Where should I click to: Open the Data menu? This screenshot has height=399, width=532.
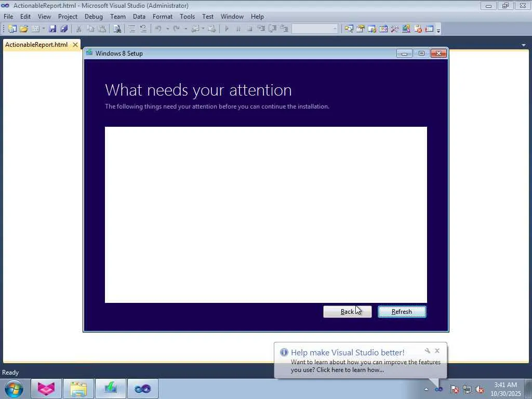tap(139, 16)
